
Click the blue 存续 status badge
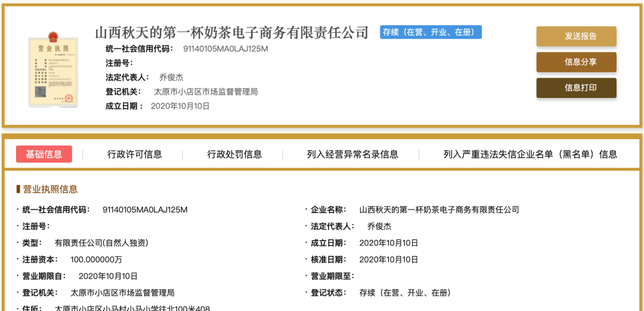(x=431, y=32)
